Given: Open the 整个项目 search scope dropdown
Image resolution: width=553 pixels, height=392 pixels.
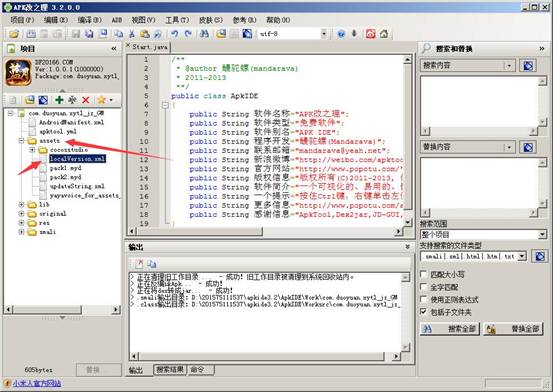Looking at the screenshot, I should point(542,234).
